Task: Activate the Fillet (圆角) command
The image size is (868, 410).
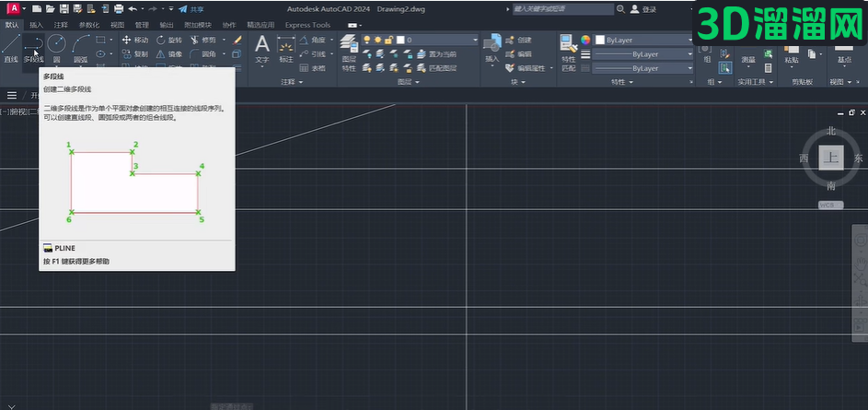Action: click(203, 53)
